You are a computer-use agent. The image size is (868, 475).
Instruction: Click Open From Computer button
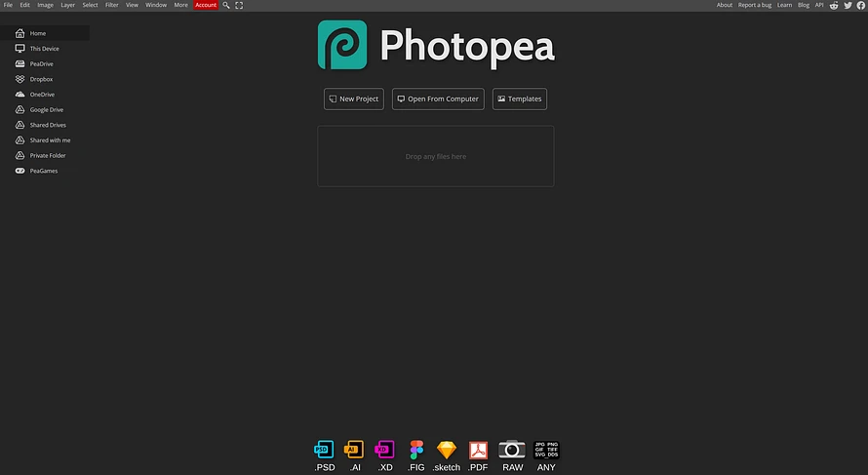pos(438,99)
